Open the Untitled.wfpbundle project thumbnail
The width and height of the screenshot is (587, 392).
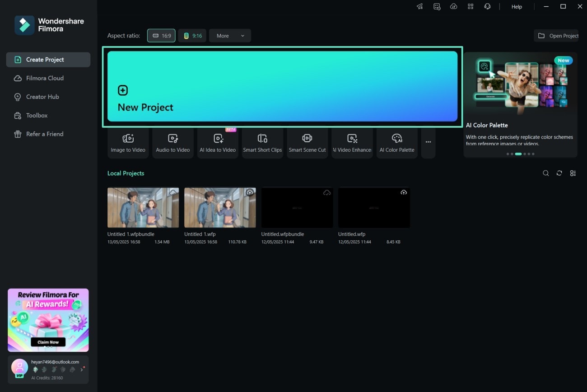(x=297, y=207)
